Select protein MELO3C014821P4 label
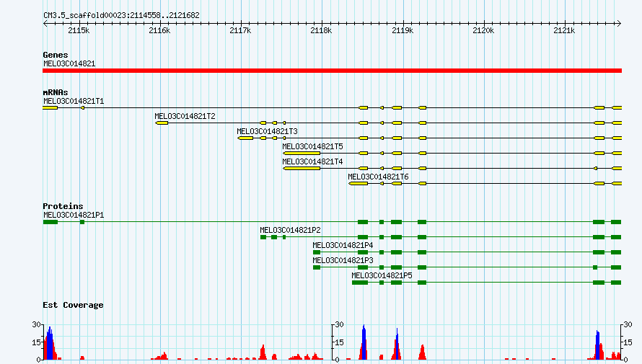 (343, 245)
